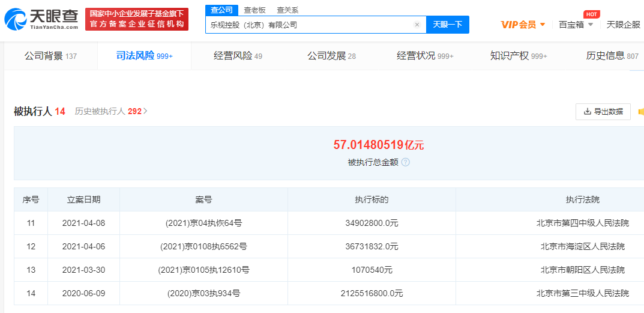Viewport: 644px width, 313px height.
Task: Click the 序号 column header
Action: [x=31, y=200]
